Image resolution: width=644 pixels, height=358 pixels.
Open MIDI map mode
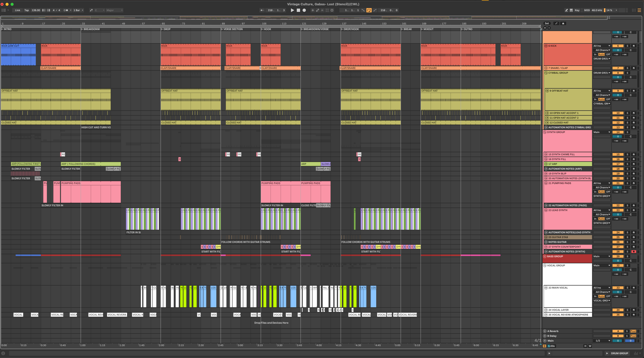587,10
